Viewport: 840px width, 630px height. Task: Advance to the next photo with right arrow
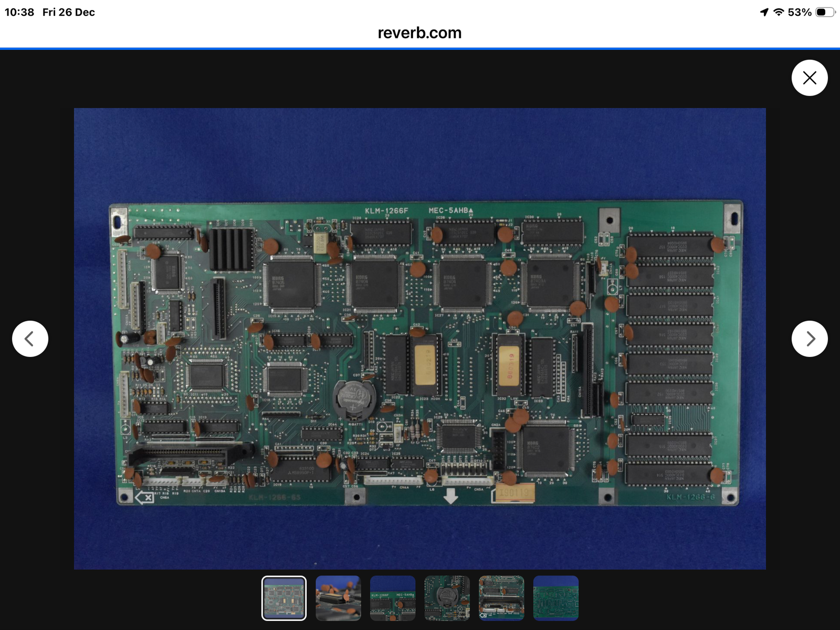(809, 339)
